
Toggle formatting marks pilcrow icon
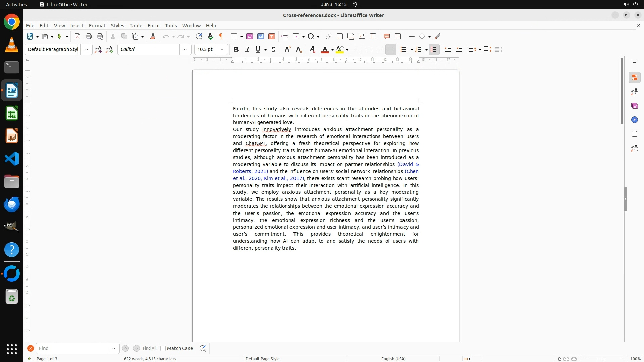(221, 36)
